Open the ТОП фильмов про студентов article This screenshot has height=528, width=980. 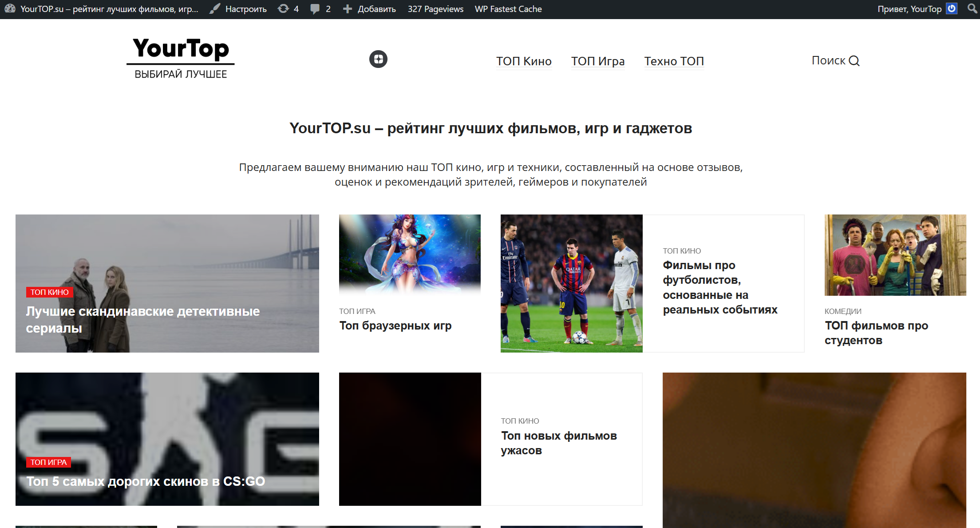tap(876, 333)
